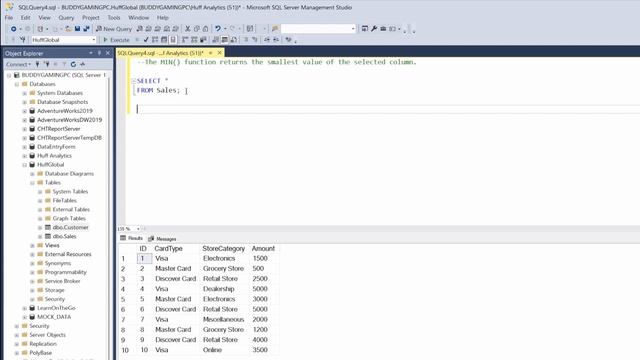Expand the dbo.Customer table node
640x360 pixels.
click(x=40, y=228)
